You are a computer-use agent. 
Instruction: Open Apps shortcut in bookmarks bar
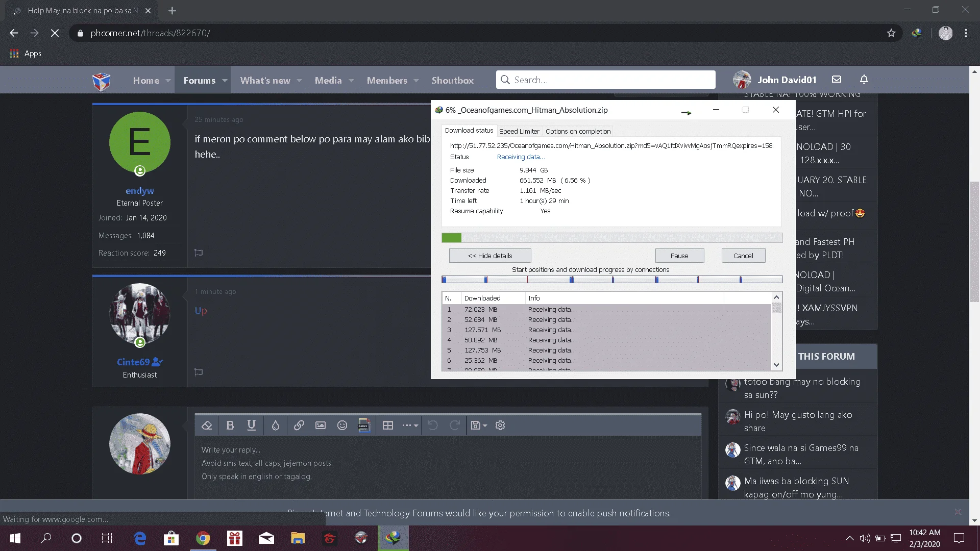click(x=26, y=54)
